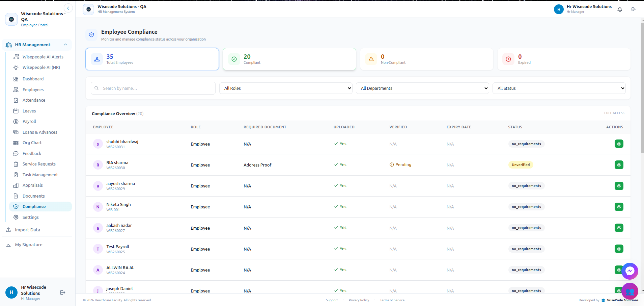Filter by the Expired card
This screenshot has height=306, width=644.
click(564, 59)
